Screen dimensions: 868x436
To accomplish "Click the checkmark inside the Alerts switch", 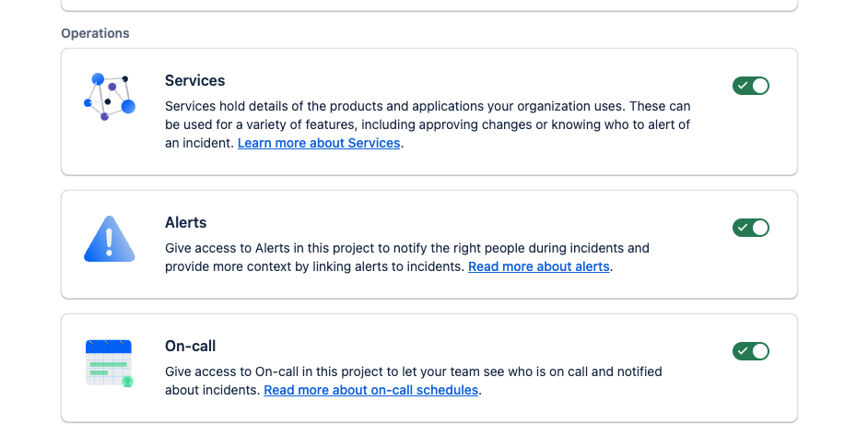I will [743, 228].
